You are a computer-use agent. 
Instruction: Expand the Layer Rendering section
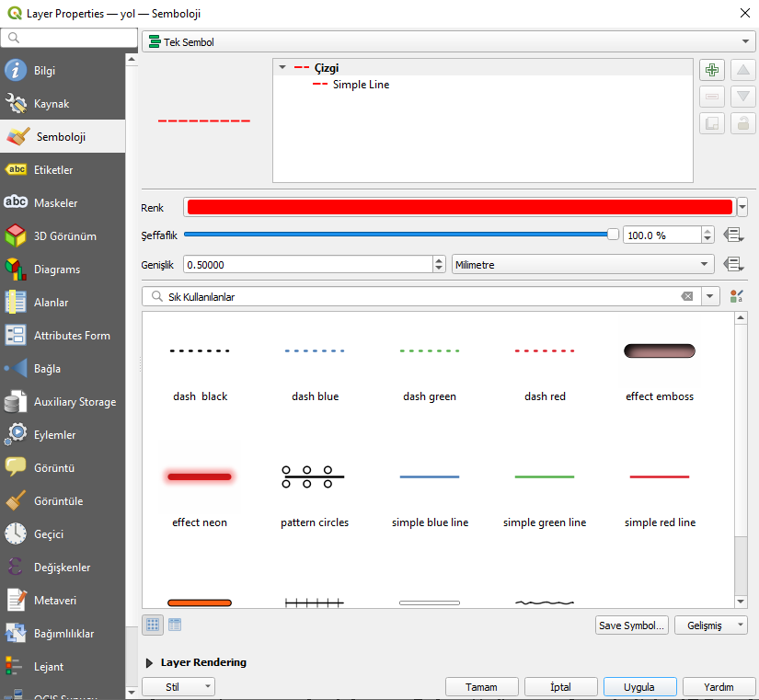(150, 662)
